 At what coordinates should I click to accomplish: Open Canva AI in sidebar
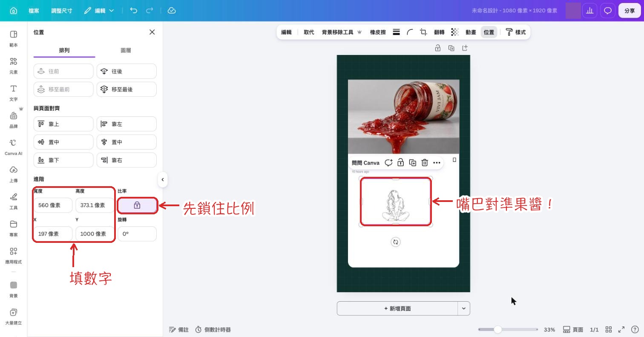14,147
